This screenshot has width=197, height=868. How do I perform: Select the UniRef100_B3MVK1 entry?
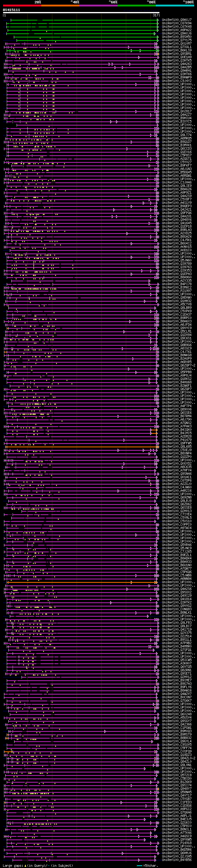[177, 145]
